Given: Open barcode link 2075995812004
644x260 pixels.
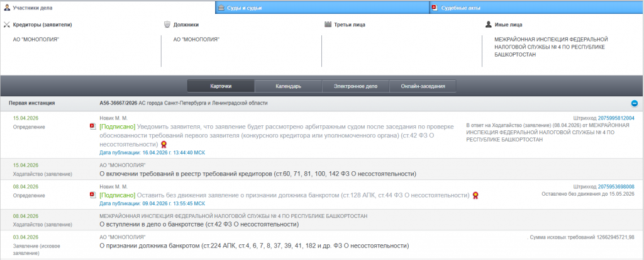Looking at the screenshot, I should click(616, 118).
